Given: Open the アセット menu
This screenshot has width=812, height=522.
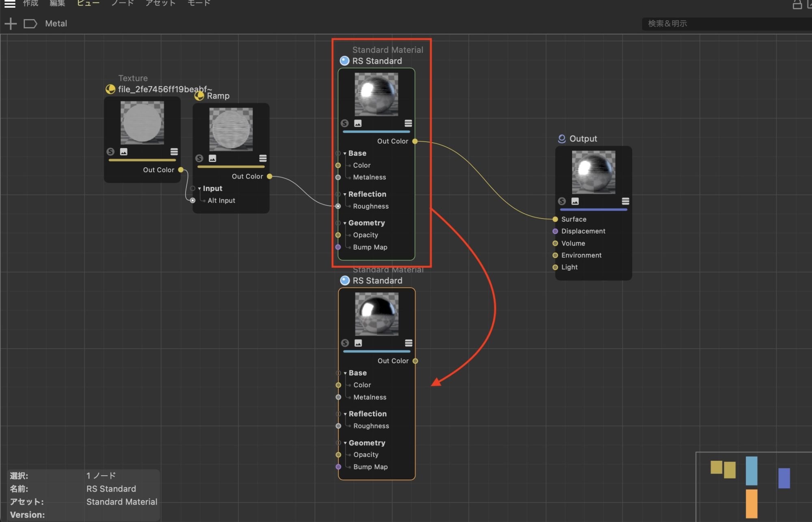Looking at the screenshot, I should (x=160, y=3).
